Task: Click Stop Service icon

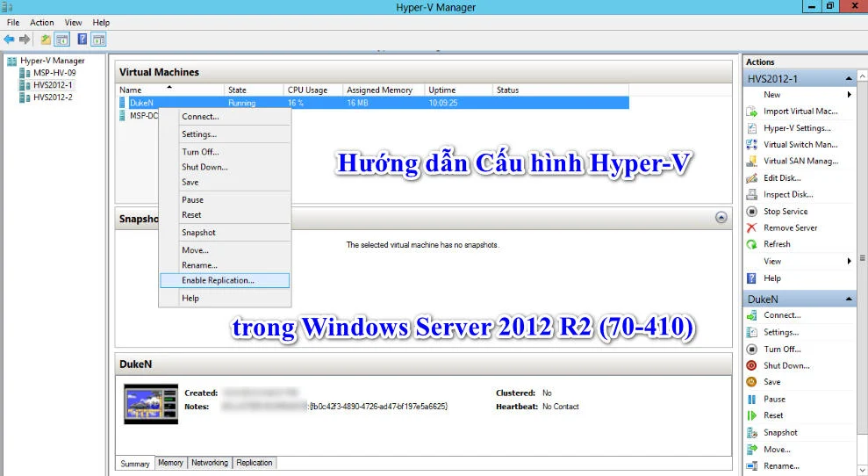Action: tap(751, 211)
